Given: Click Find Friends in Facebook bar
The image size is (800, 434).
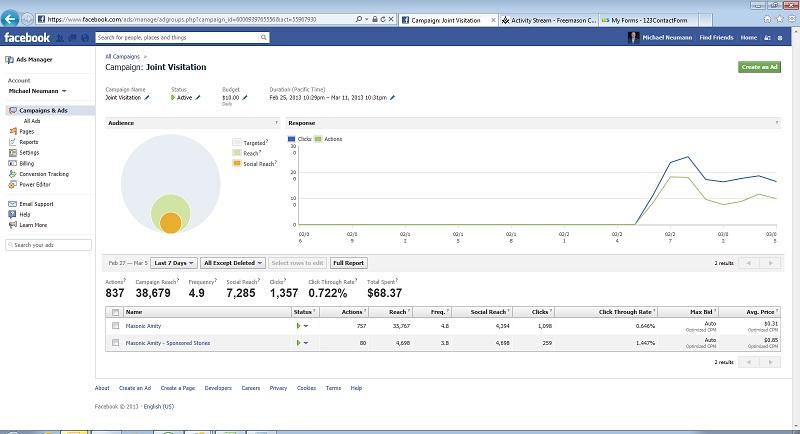Looking at the screenshot, I should coord(716,38).
